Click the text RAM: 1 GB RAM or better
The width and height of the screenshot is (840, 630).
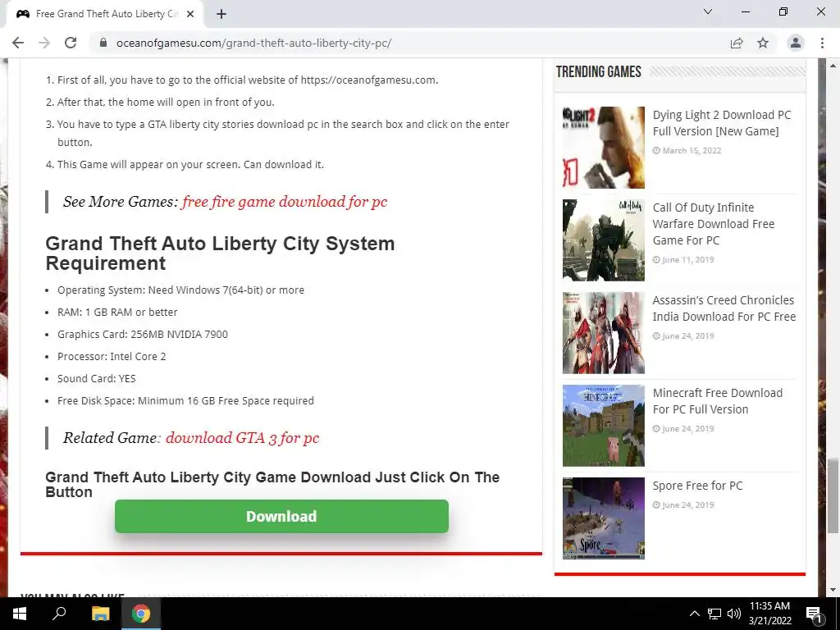[x=117, y=312]
